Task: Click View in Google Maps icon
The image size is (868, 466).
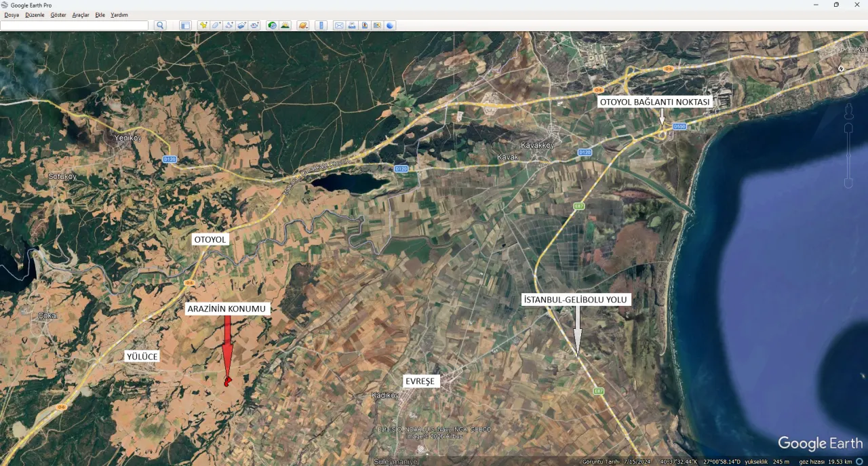Action: (378, 26)
